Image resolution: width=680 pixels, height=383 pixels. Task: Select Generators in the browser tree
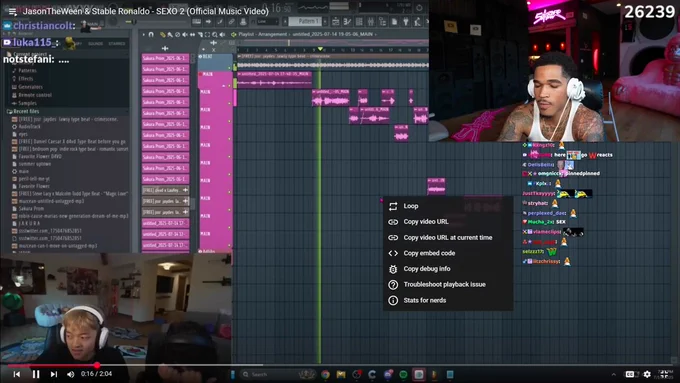[29, 87]
